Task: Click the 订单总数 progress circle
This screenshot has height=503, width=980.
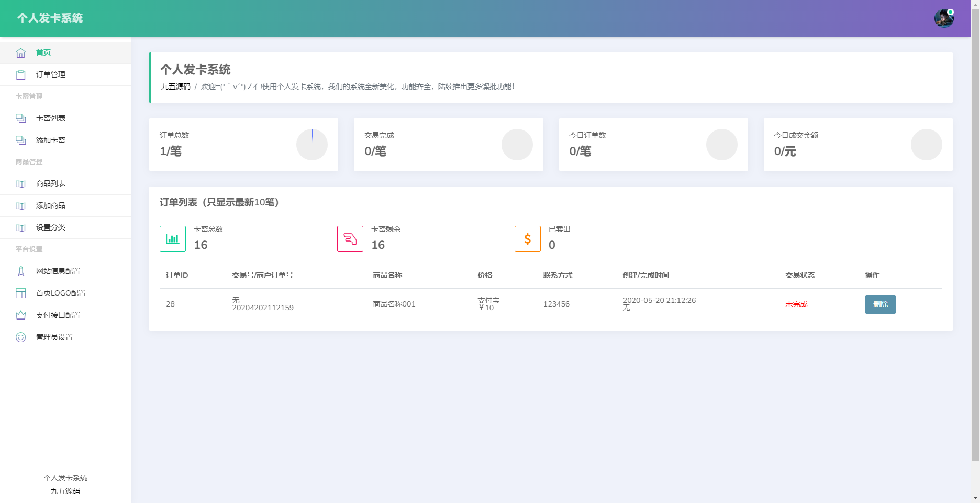Action: point(311,145)
